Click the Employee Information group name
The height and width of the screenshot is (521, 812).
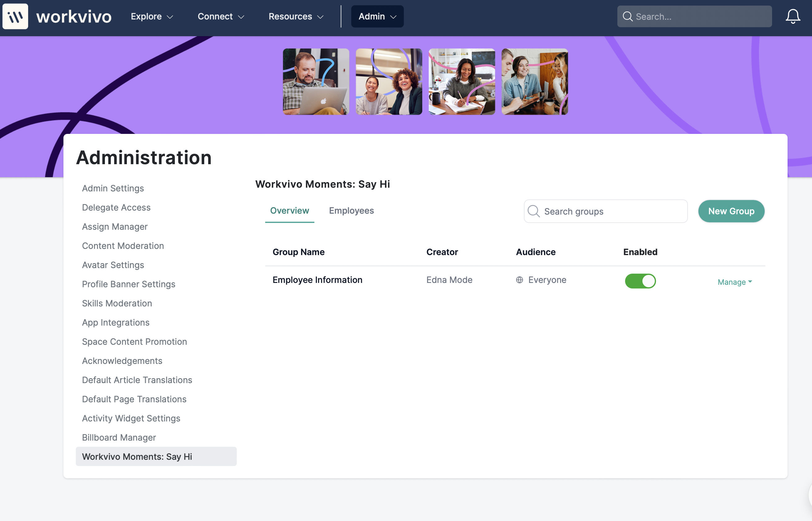[317, 280]
